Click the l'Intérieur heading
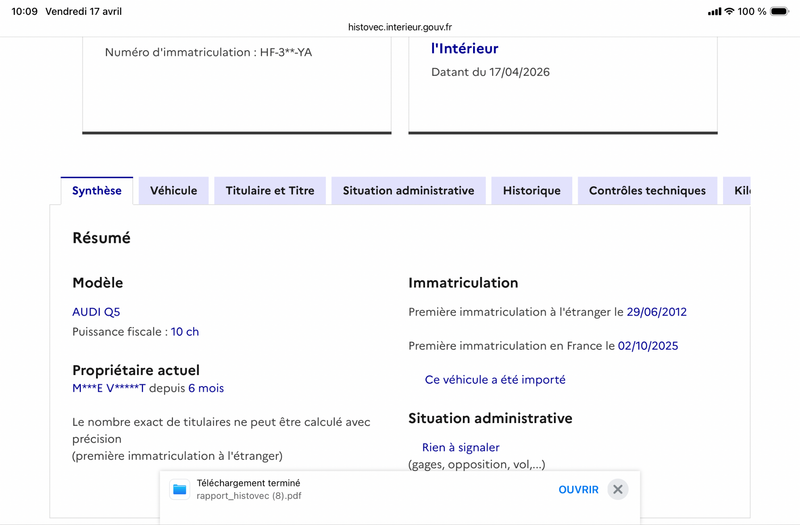Viewport: 800px width, 525px height. click(465, 48)
